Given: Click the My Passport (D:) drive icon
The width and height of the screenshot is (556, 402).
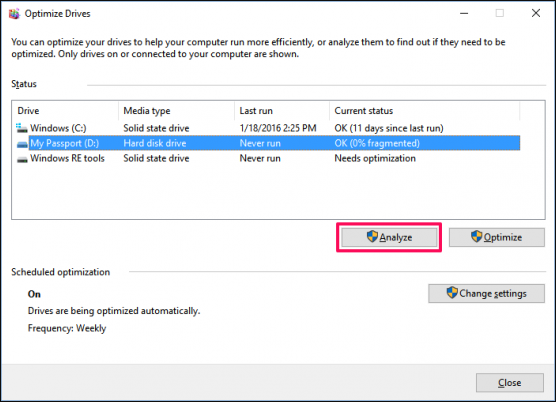Looking at the screenshot, I should (22, 144).
